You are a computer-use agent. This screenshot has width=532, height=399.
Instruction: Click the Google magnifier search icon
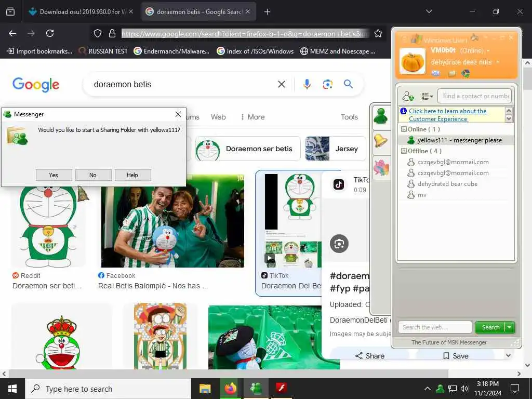coord(348,84)
